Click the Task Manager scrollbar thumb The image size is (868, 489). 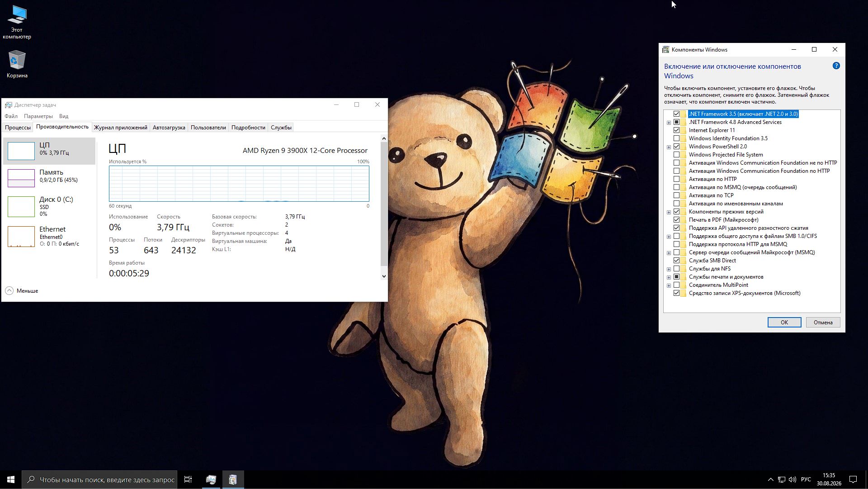click(x=384, y=204)
